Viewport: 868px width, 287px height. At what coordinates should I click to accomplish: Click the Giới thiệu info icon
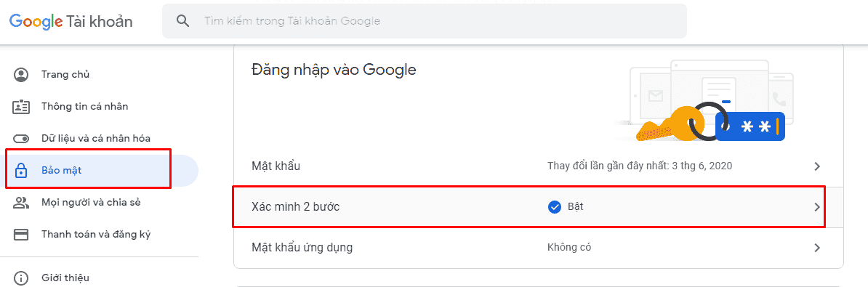coord(21,278)
